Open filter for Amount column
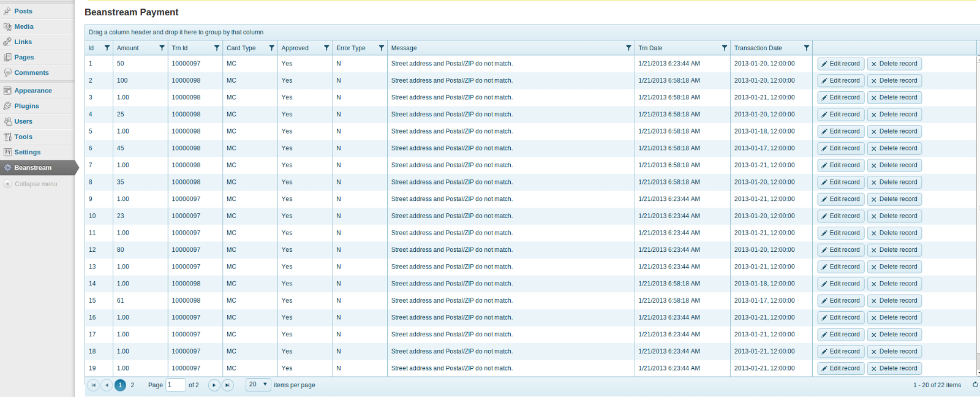 [162, 48]
